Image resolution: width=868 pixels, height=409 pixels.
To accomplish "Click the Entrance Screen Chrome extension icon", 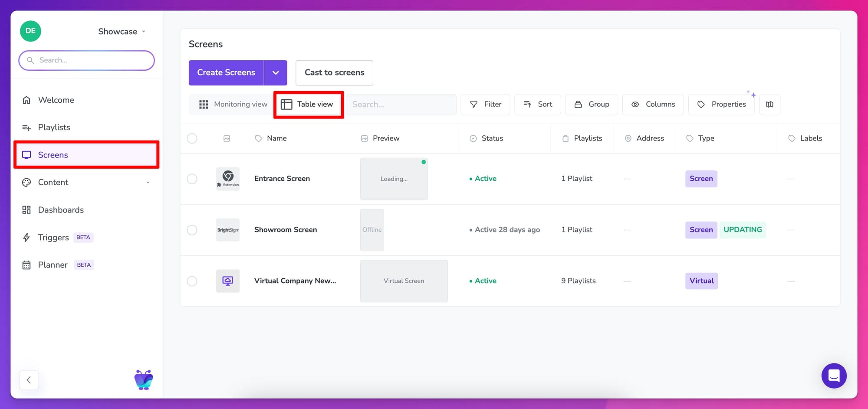I will [228, 179].
